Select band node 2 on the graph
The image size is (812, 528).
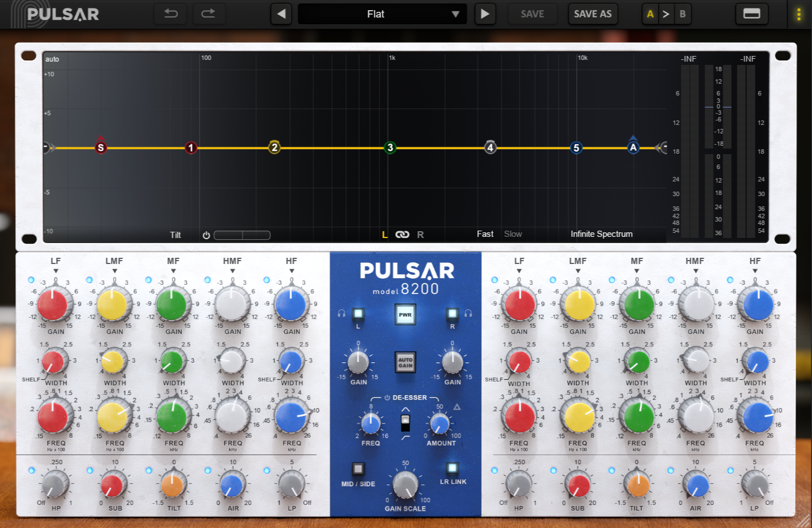(274, 148)
